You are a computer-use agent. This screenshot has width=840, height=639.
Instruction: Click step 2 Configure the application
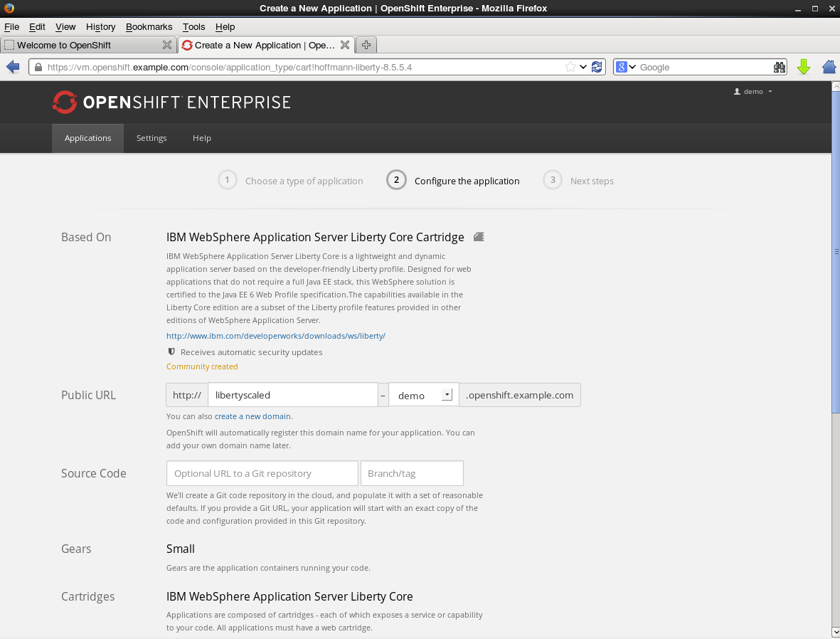pos(453,181)
